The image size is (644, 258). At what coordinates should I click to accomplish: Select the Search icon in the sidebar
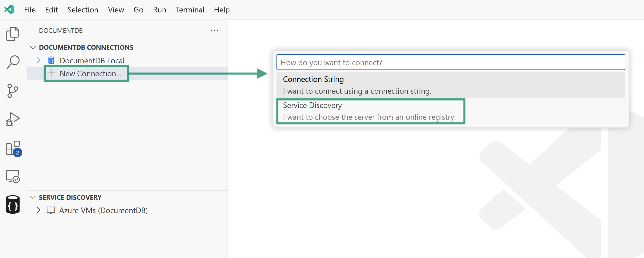(x=12, y=62)
